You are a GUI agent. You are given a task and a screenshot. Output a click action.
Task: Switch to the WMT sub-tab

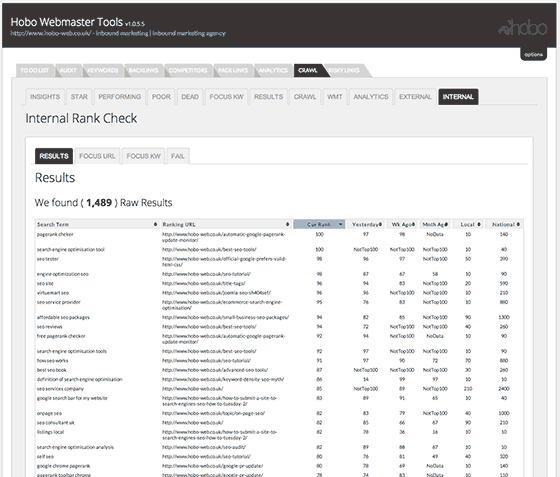pyautogui.click(x=335, y=97)
